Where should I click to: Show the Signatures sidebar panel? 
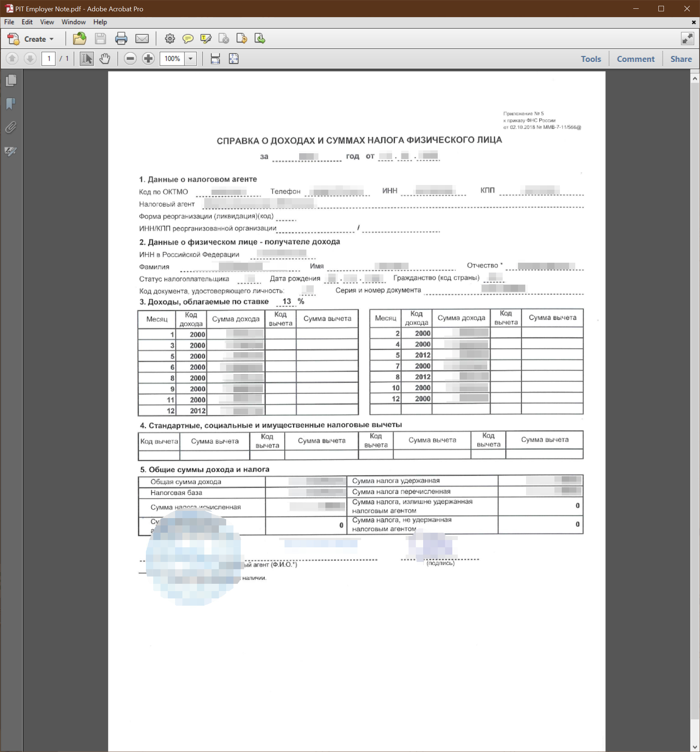(11, 151)
